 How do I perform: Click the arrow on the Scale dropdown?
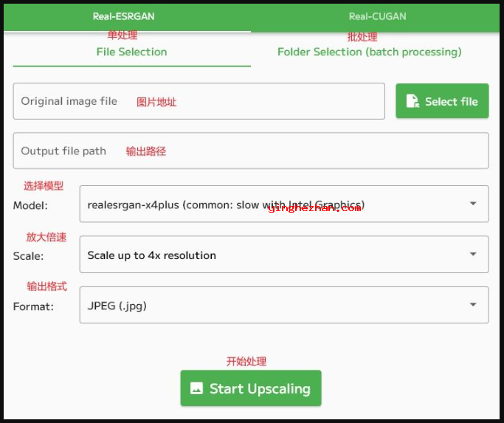pos(473,255)
